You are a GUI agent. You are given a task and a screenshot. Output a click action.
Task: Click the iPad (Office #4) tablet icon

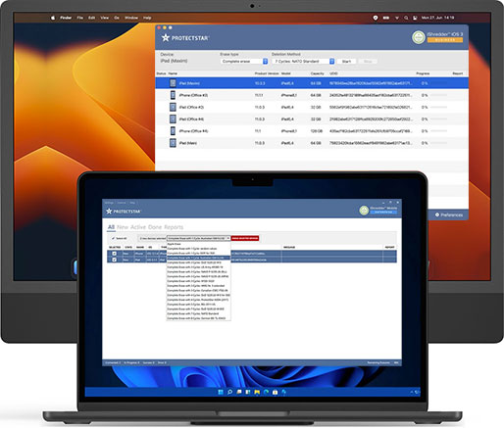click(x=173, y=119)
